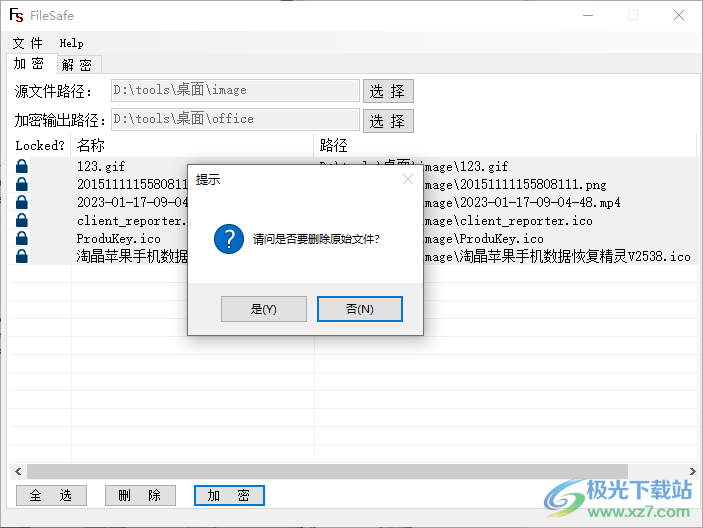This screenshot has height=528, width=703.
Task: Click the lock icon for the 2023-01-17-09-04 row
Action: (22, 202)
